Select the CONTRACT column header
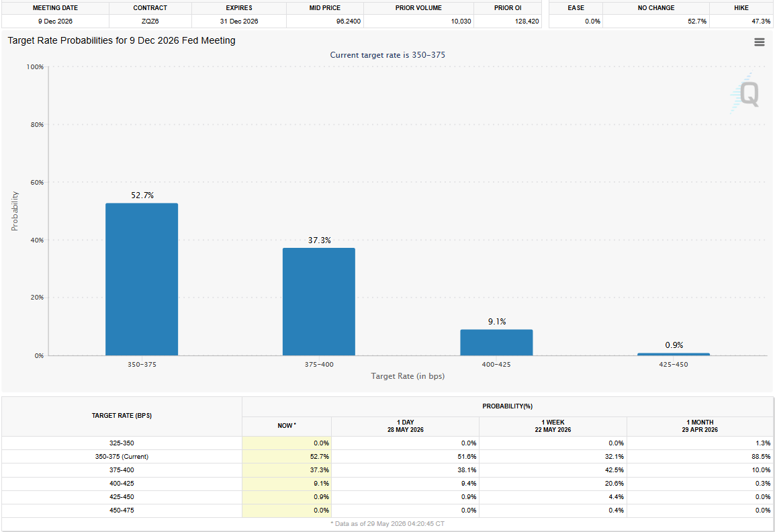The height and width of the screenshot is (532, 775). (150, 8)
